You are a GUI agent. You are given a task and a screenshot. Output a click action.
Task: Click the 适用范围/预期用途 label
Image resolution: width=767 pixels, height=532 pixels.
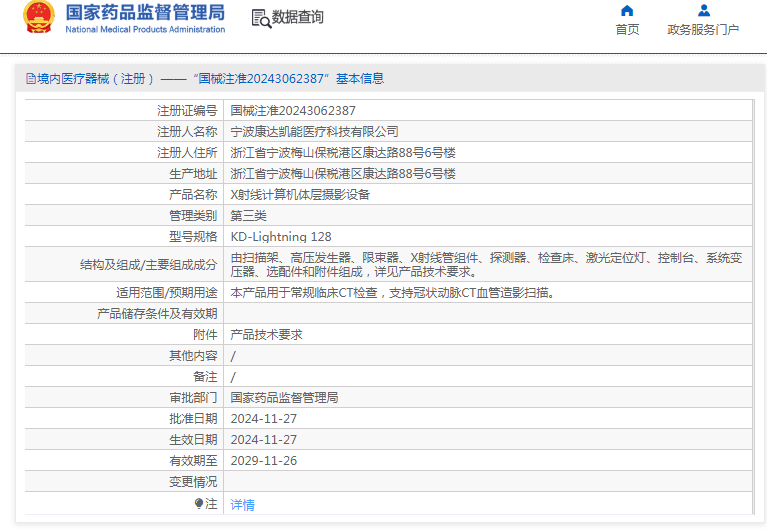[x=166, y=293]
